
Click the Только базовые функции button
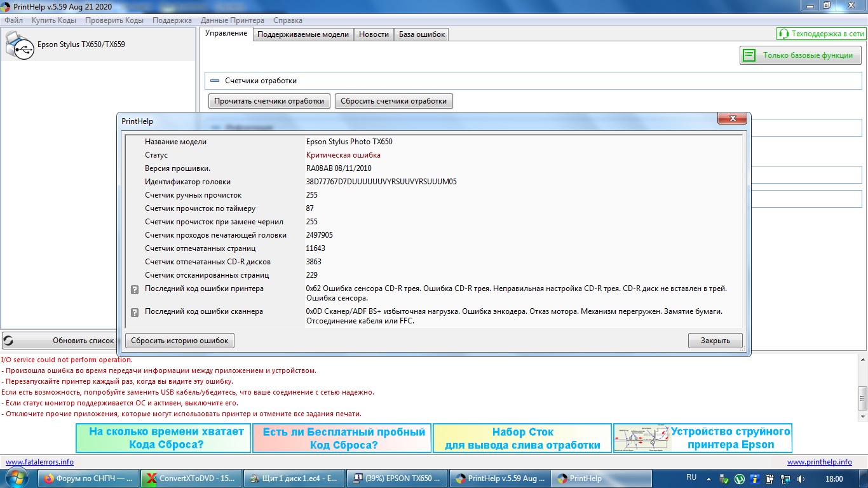pos(800,55)
